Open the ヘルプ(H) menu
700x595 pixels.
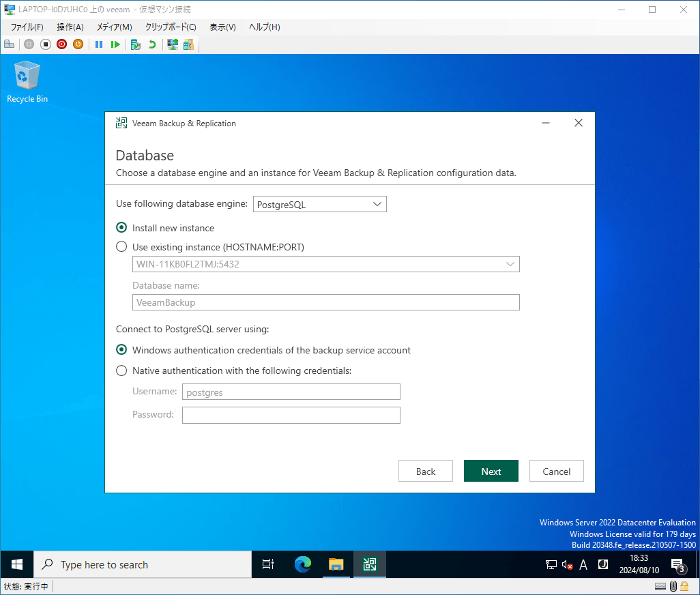pos(264,27)
